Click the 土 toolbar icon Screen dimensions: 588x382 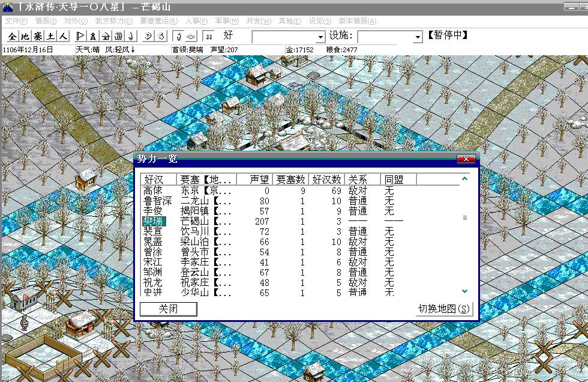50,37
